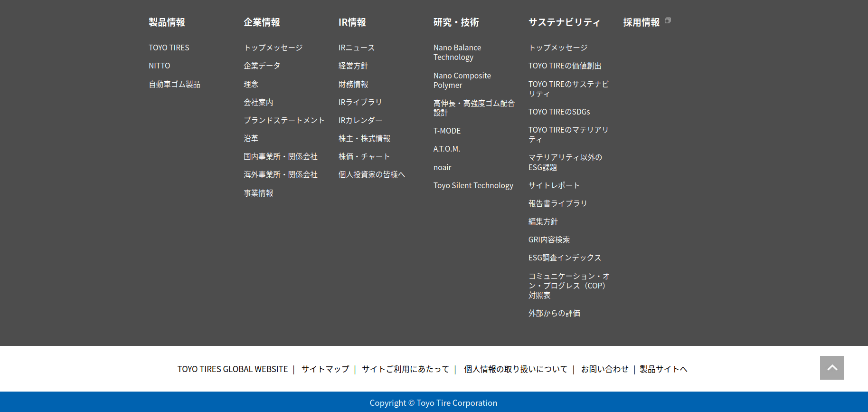Click the external-link icon beside 採用情報

(x=668, y=21)
